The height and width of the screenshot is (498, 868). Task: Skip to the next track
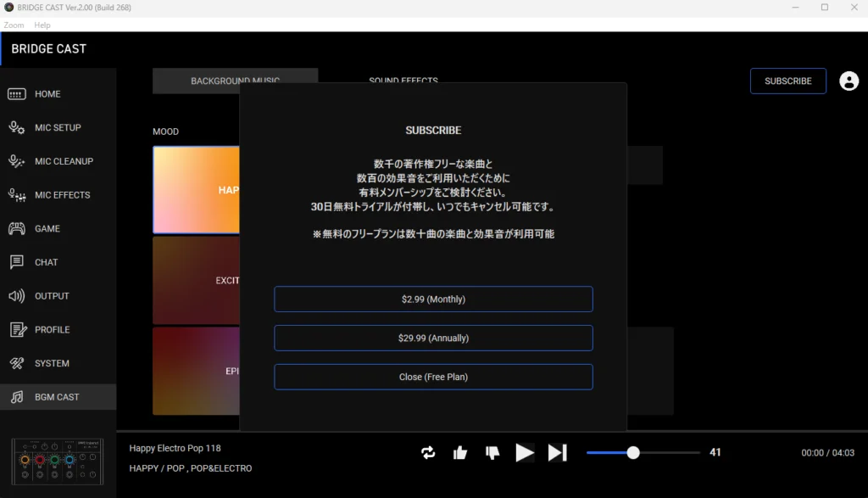point(557,453)
